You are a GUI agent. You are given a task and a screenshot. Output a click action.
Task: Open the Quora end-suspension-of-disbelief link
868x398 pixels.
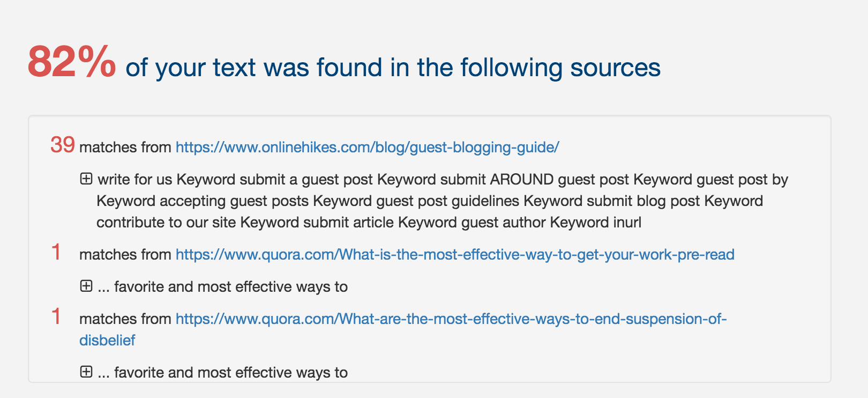click(x=451, y=319)
